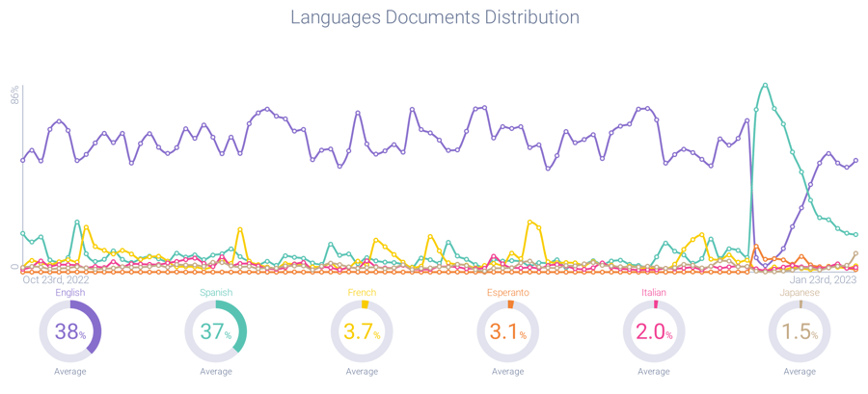This screenshot has width=868, height=394.
Task: Click the Jan 23rd, 2023 end date
Action: tap(825, 280)
